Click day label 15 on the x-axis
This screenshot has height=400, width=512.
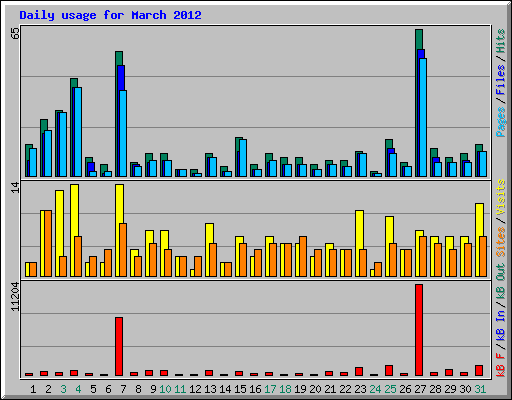click(x=240, y=389)
